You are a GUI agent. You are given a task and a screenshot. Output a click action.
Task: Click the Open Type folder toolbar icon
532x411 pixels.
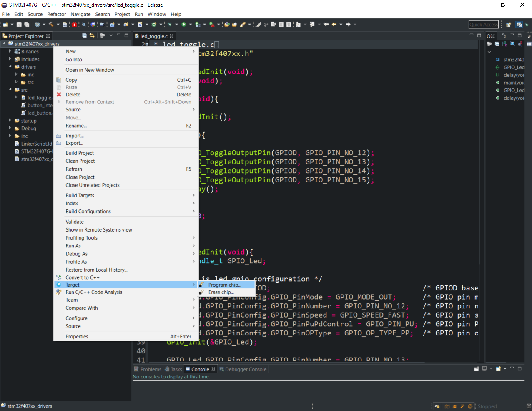pyautogui.click(x=226, y=25)
